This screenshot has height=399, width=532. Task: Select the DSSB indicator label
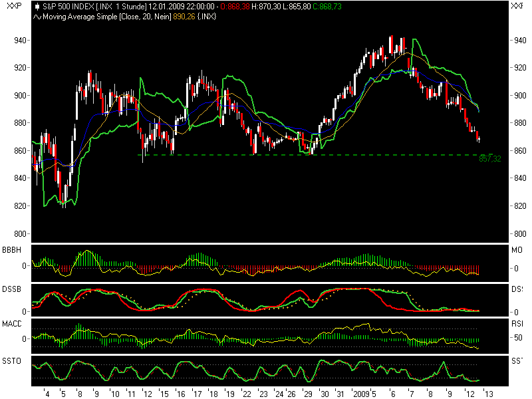point(10,287)
